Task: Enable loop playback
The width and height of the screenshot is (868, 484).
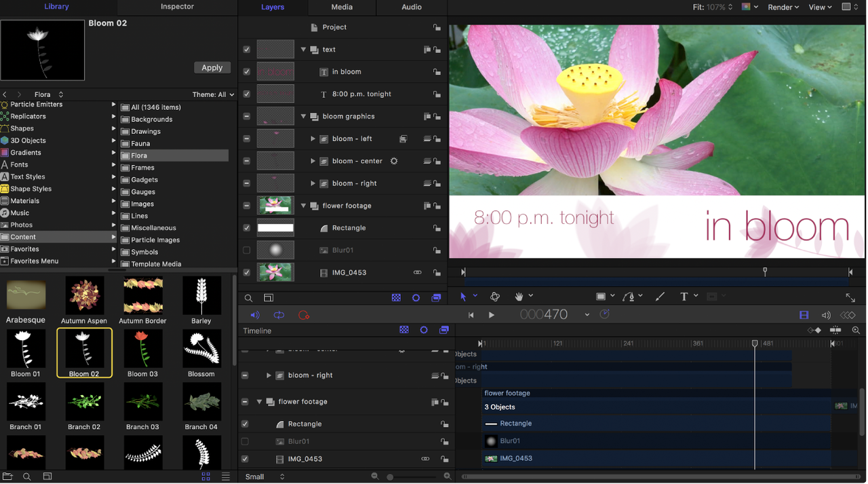Action: (x=279, y=315)
